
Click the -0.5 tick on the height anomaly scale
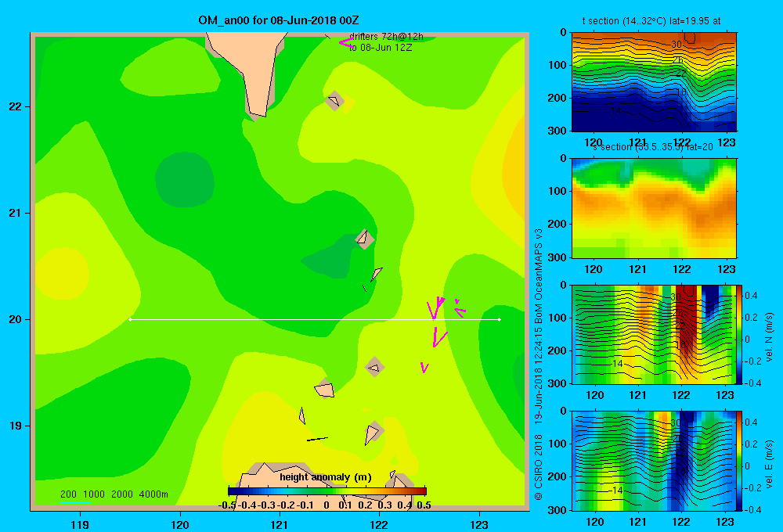tap(227, 505)
